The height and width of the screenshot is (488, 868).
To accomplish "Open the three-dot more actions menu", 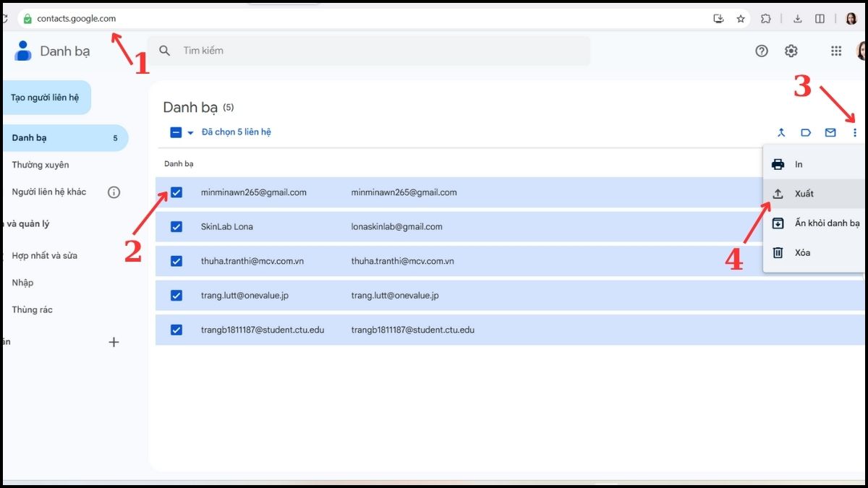I will 855,132.
